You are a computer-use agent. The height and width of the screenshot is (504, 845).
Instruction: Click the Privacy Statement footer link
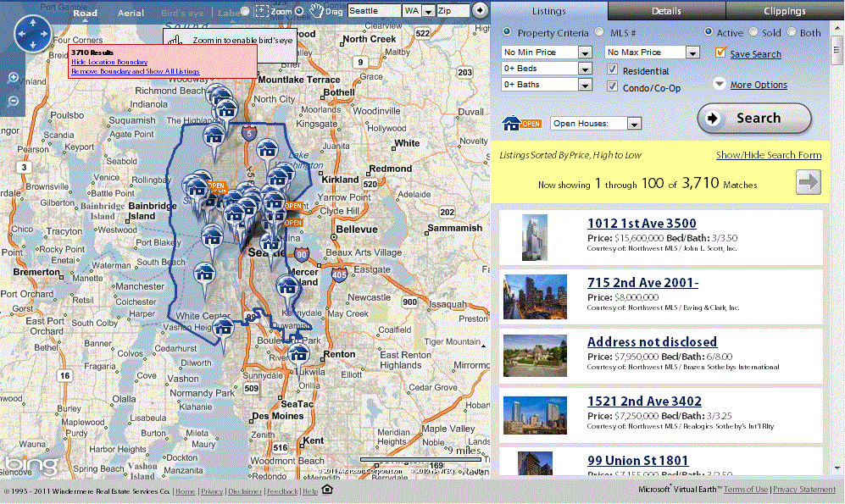804,489
